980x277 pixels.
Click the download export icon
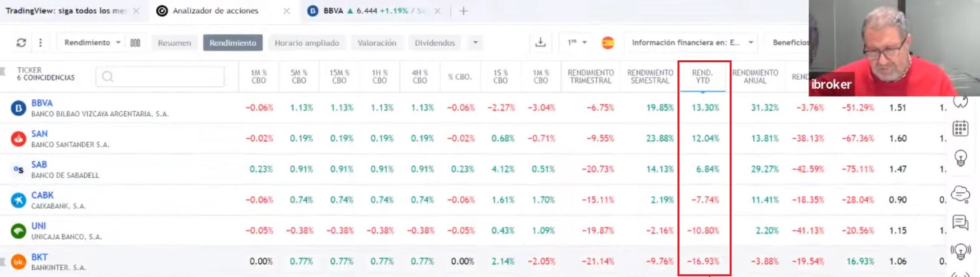click(x=540, y=43)
